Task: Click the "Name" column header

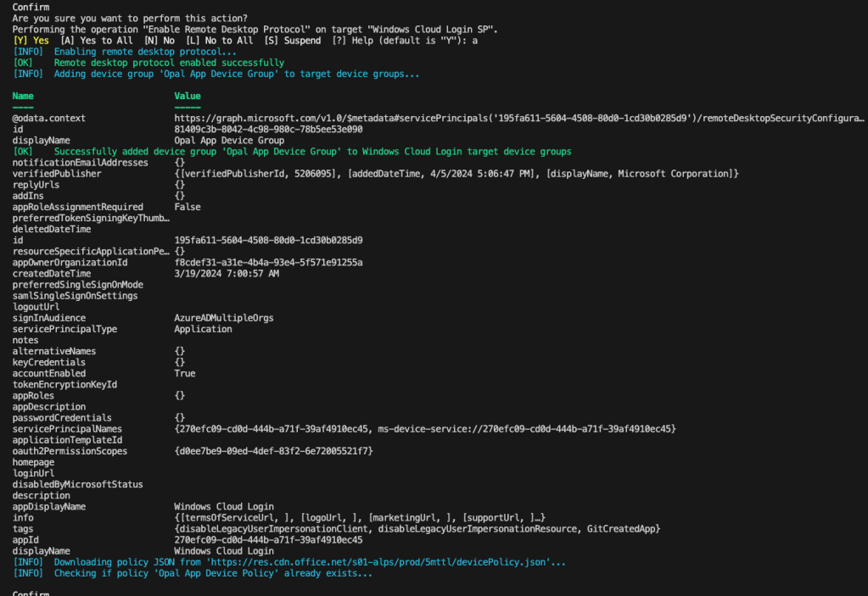Action: pos(23,97)
